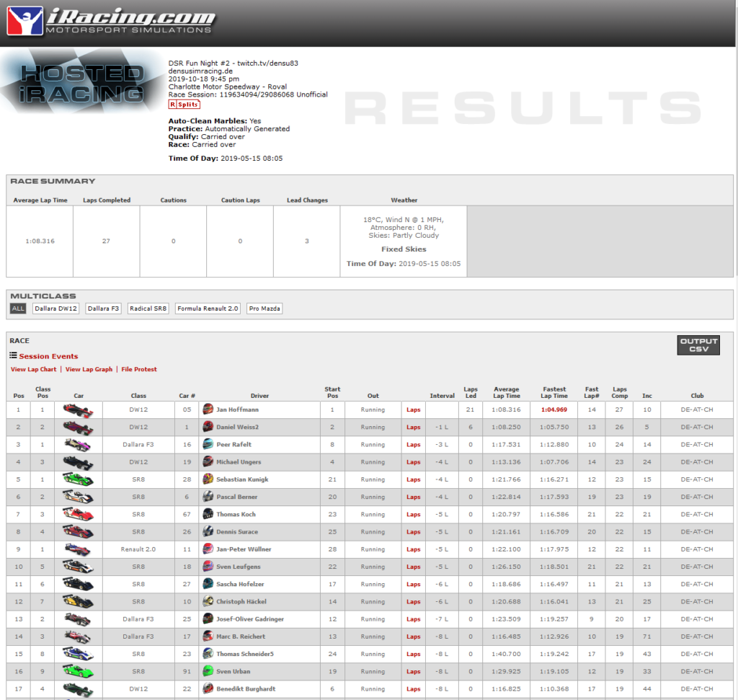Open the Splits badge under Race Session
The height and width of the screenshot is (700, 738).
click(184, 105)
